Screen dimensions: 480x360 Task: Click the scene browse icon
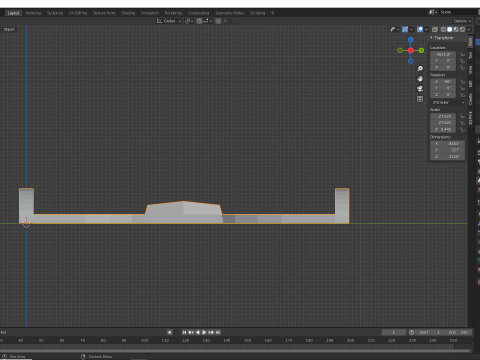click(x=433, y=12)
